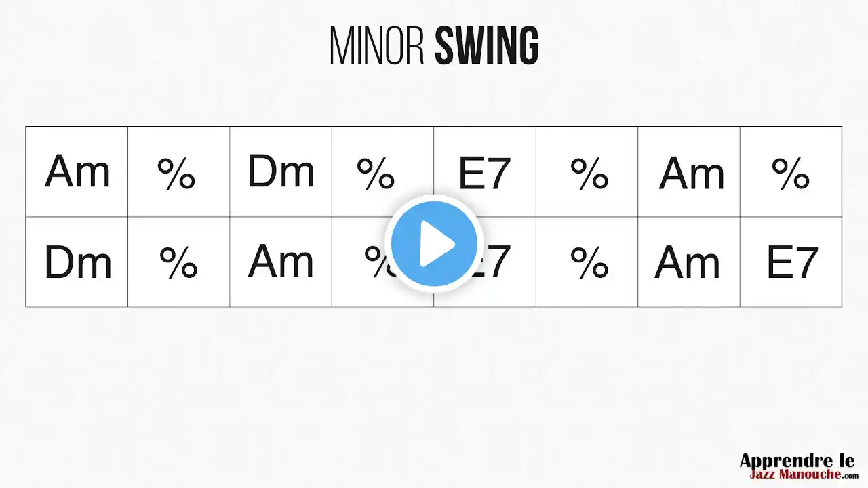Select the Dm chord starting the bottom row
Image resolution: width=868 pixels, height=488 pixels.
(x=77, y=263)
